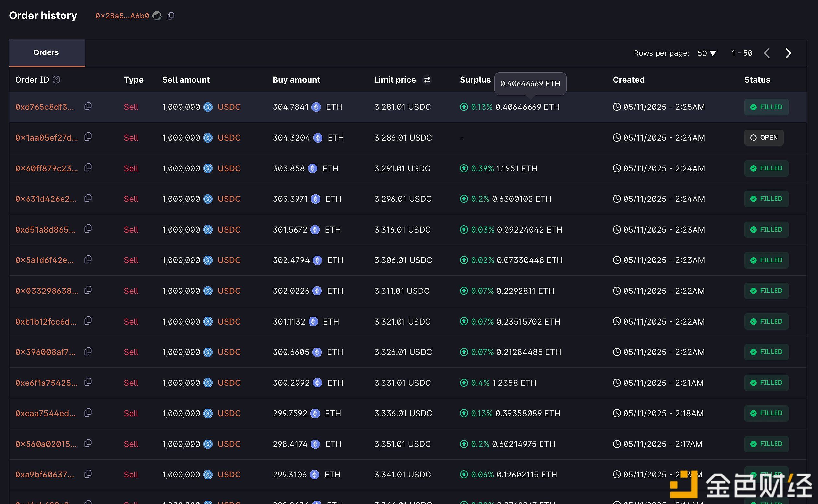Go to the next page of orders

[x=788, y=53]
